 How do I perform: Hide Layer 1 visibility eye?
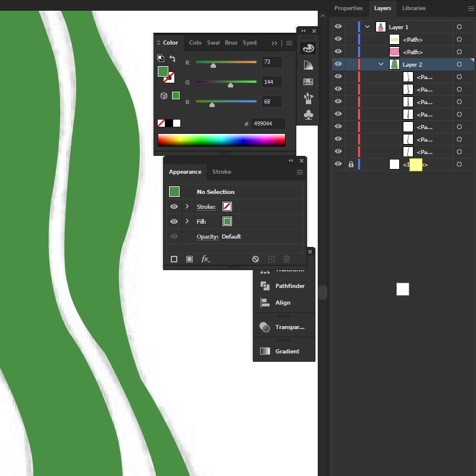pyautogui.click(x=338, y=26)
